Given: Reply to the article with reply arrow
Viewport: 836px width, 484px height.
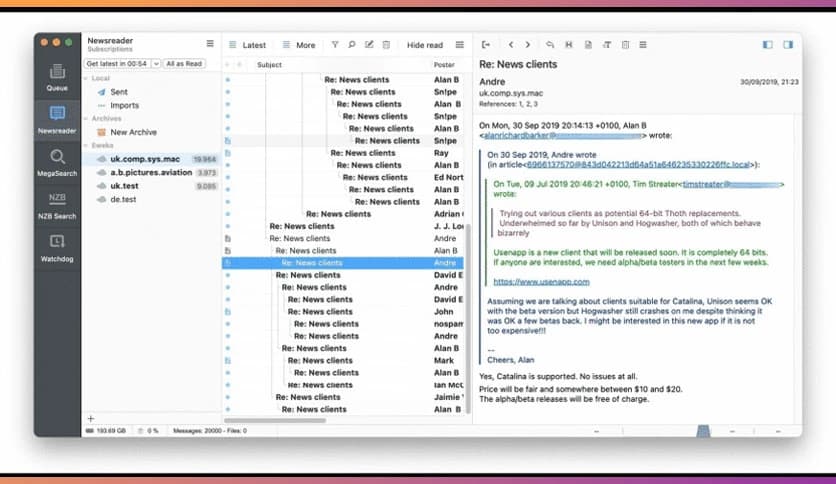Looking at the screenshot, I should 550,45.
